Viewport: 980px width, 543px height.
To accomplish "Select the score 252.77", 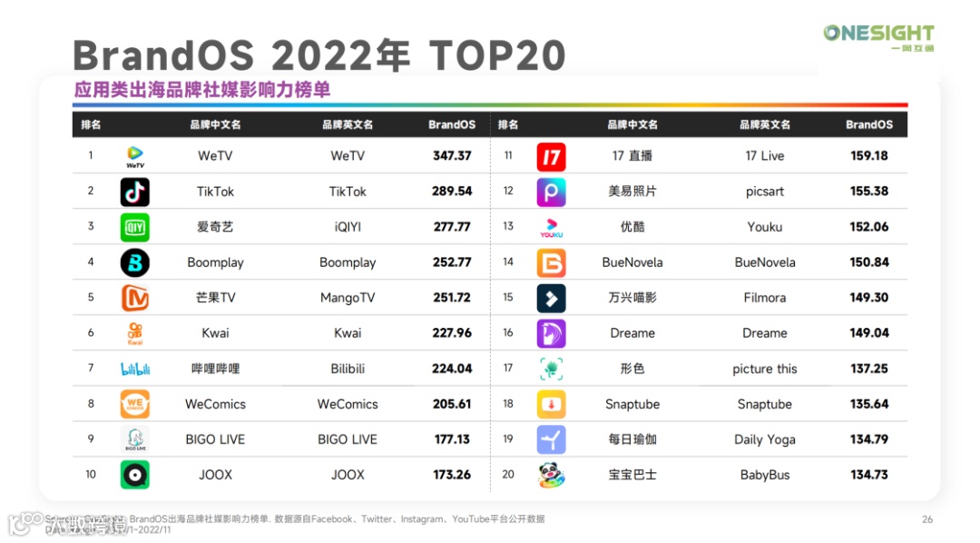I will point(452,262).
